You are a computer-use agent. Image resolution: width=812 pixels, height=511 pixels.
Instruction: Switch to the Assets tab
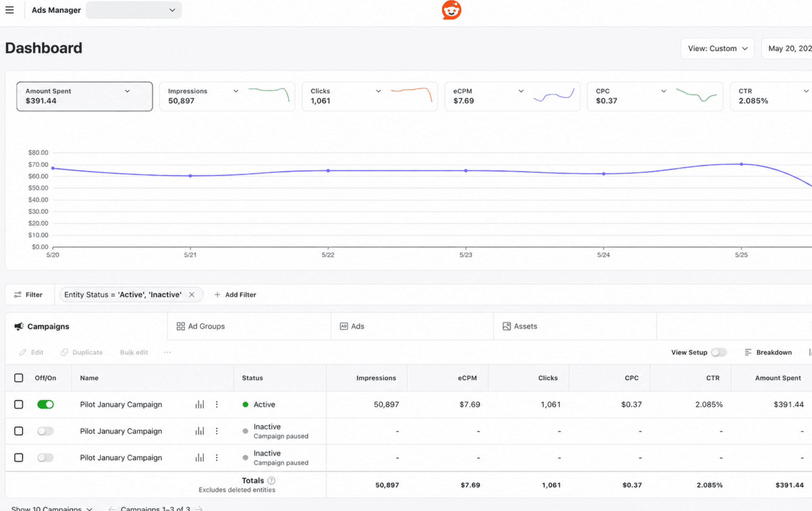tap(575, 326)
